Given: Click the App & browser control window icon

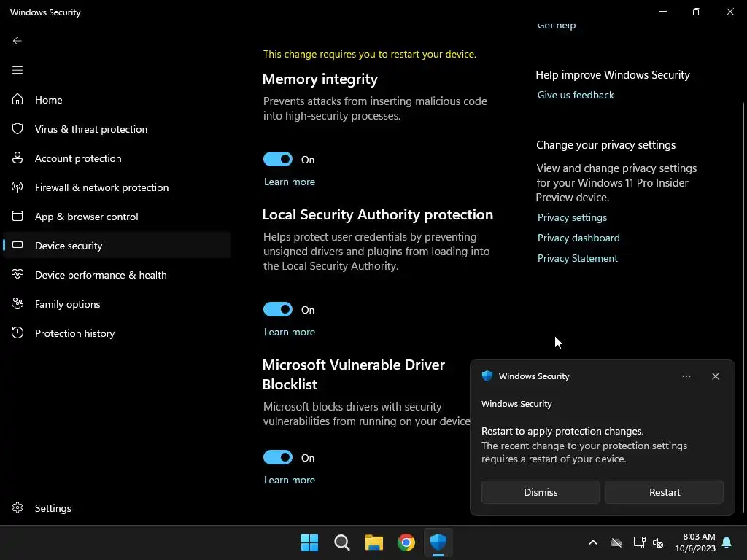Looking at the screenshot, I should [x=18, y=216].
